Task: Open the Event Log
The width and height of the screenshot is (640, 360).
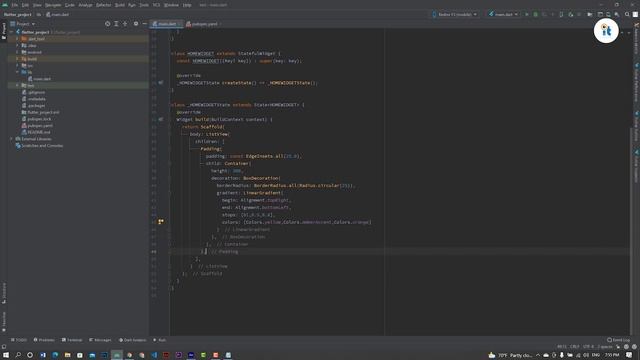Action: pyautogui.click(x=618, y=340)
